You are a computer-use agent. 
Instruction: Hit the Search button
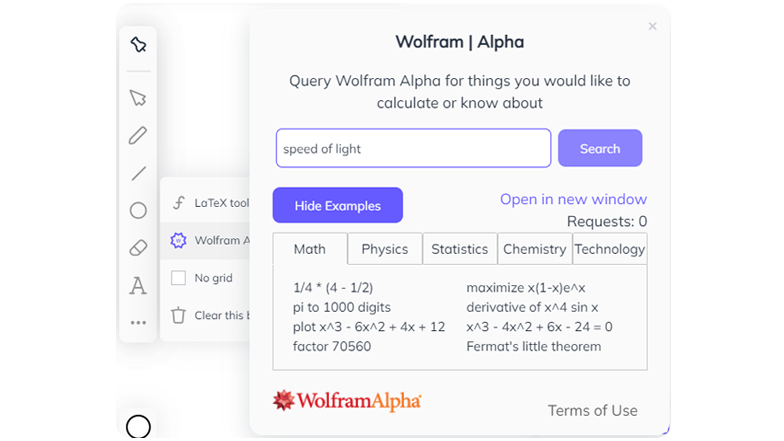pos(600,148)
